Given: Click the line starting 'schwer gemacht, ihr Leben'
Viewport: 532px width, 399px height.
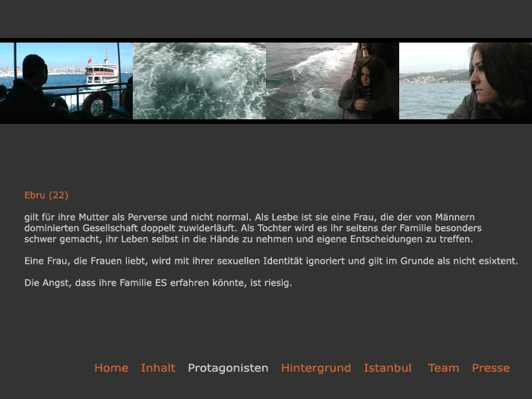Looking at the screenshot, I should pos(249,239).
